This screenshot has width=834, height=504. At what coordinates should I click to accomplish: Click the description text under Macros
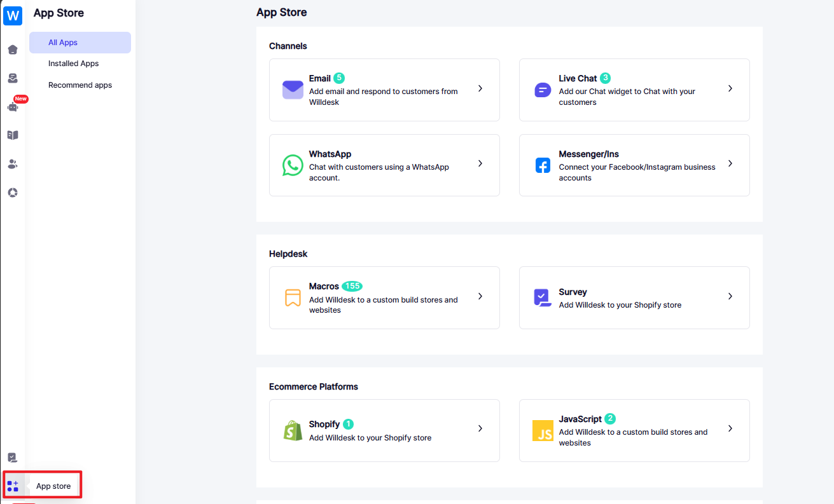(x=384, y=305)
